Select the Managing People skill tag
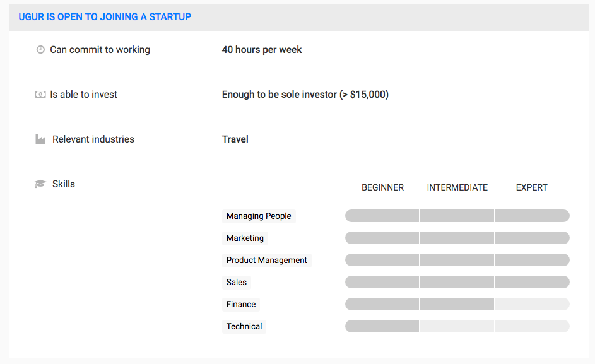The image size is (595, 364). pyautogui.click(x=259, y=216)
